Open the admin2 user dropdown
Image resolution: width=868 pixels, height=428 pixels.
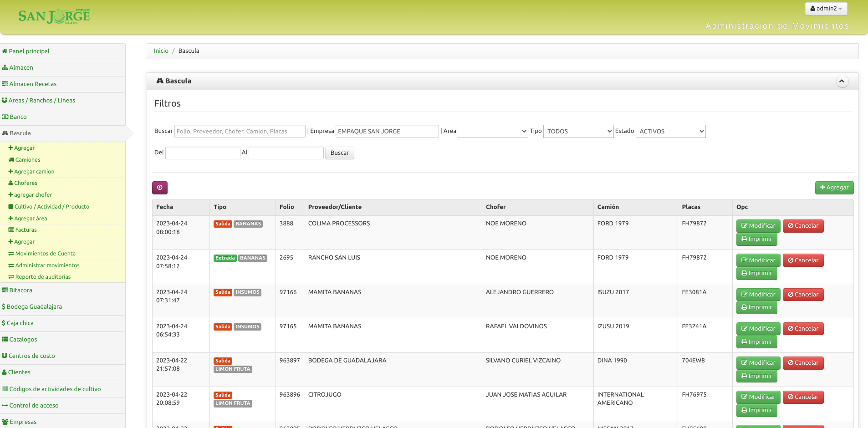(826, 9)
